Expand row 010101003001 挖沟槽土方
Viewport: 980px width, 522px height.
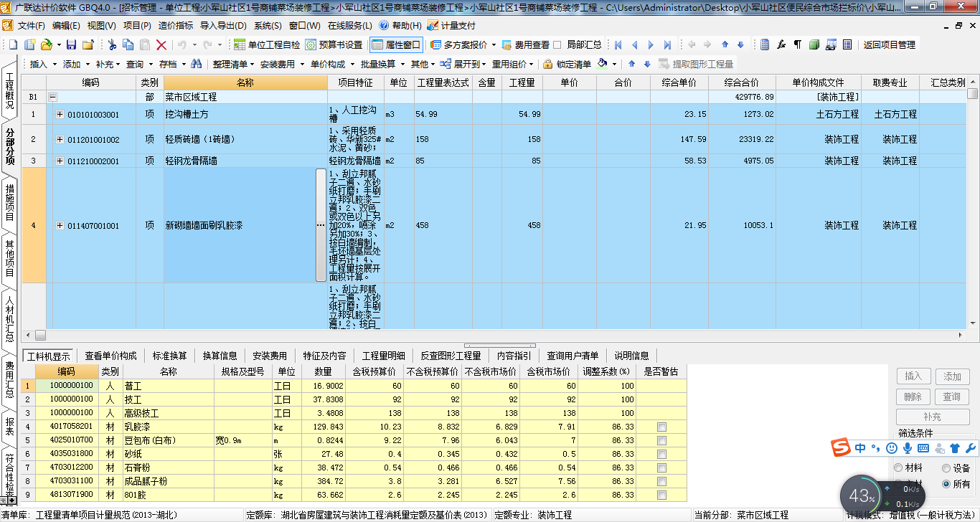[x=60, y=114]
